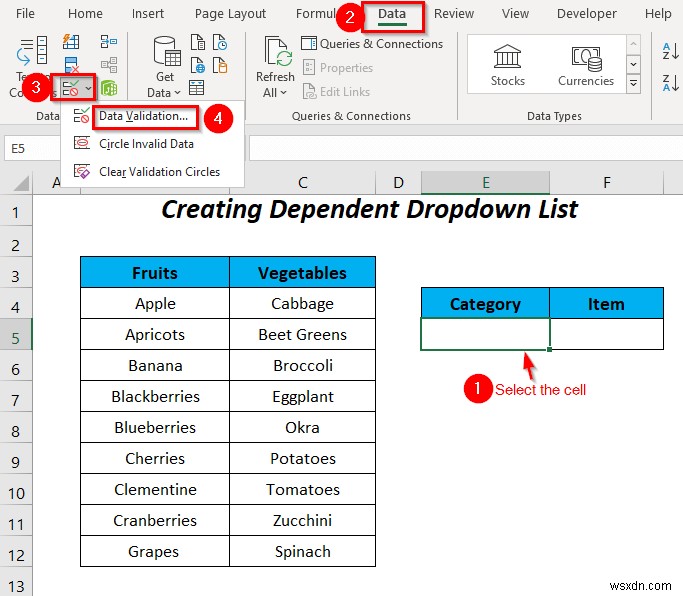Click Queries & Connections ribbon button
683x596 pixels.
pos(372,44)
